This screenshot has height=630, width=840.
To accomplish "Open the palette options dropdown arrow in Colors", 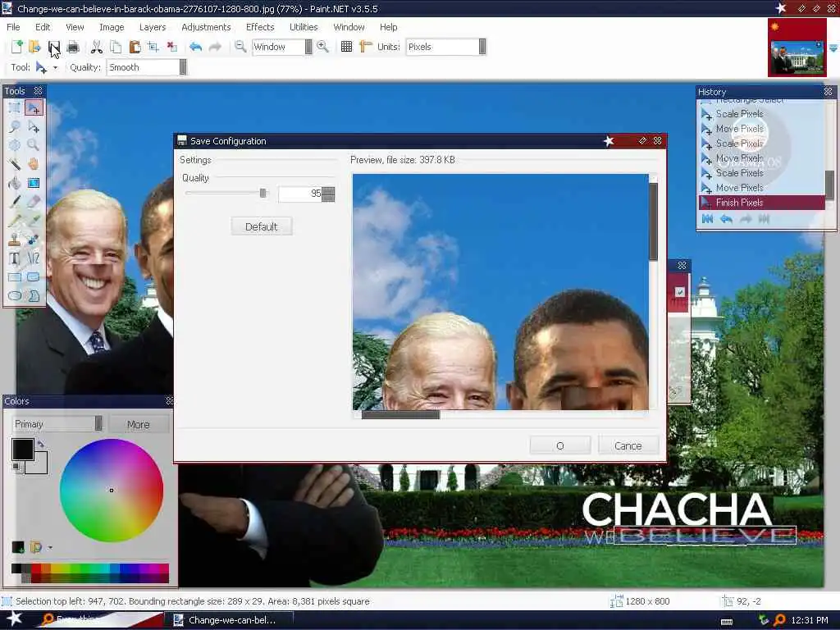I will [50, 547].
